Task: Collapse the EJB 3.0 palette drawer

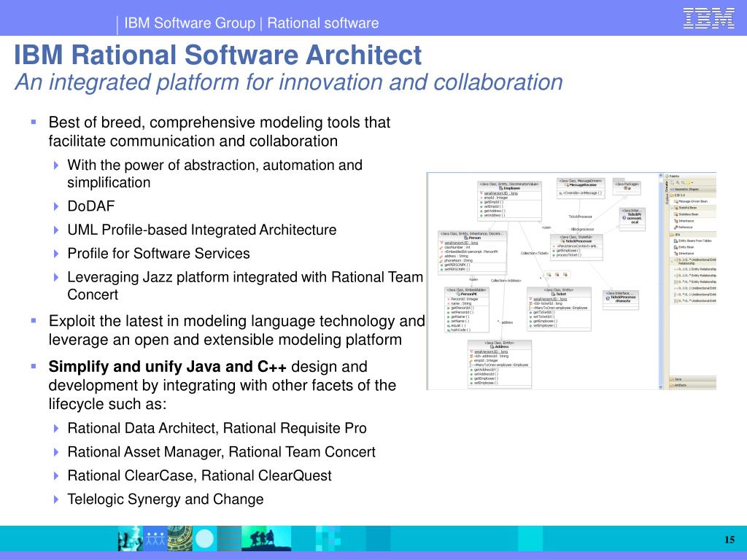Action: [693, 195]
